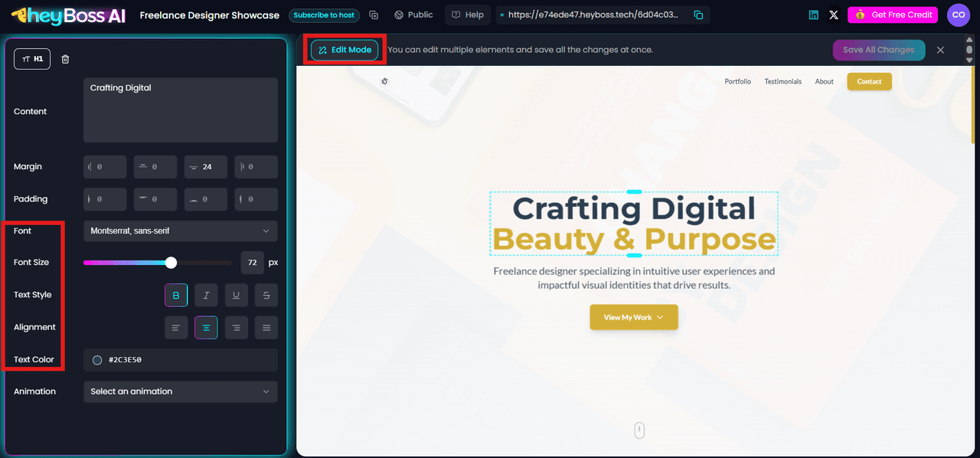Click the scrollbar up arrow

tap(970, 38)
